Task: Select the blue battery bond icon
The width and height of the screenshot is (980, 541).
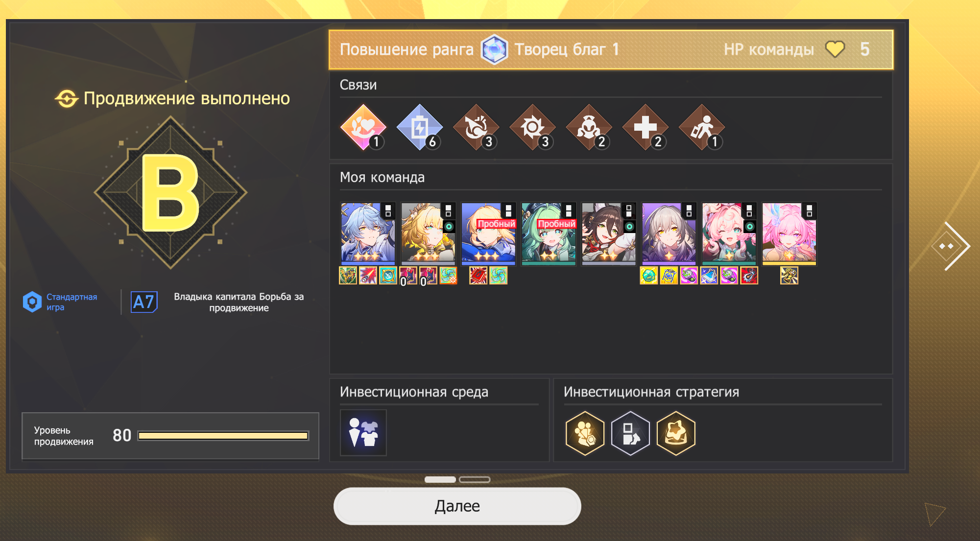Action: click(420, 127)
